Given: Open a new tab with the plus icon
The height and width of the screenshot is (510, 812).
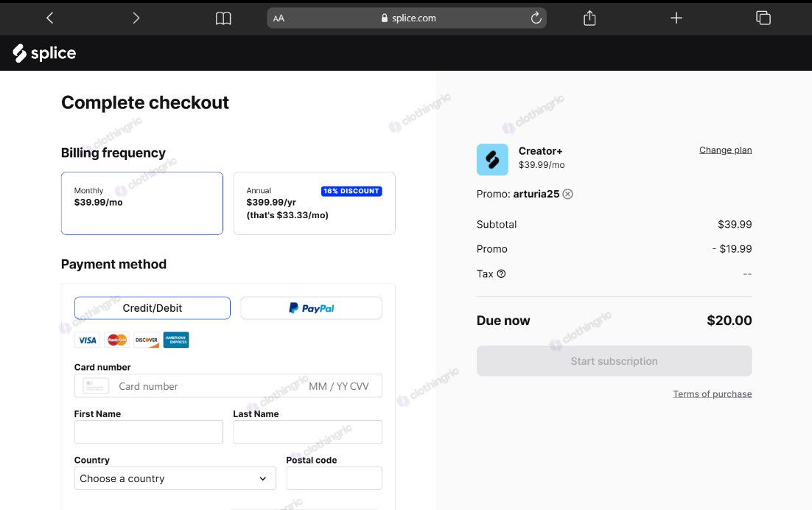Looking at the screenshot, I should tap(676, 18).
